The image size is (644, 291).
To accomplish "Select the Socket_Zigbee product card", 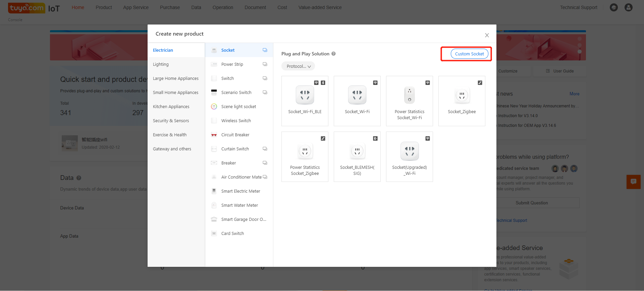I will pyautogui.click(x=462, y=101).
